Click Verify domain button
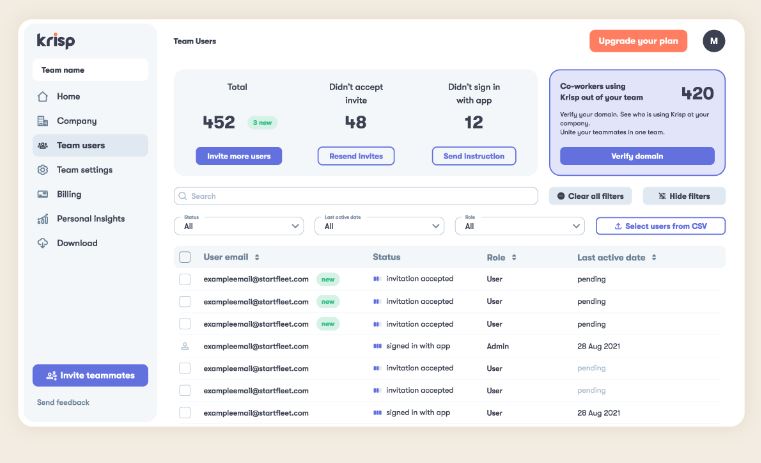761x463 pixels. click(637, 156)
